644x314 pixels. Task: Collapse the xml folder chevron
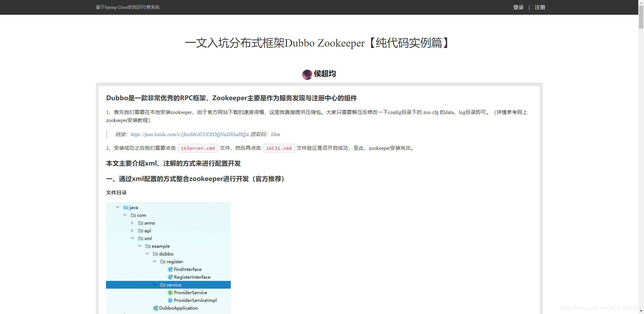click(x=132, y=238)
